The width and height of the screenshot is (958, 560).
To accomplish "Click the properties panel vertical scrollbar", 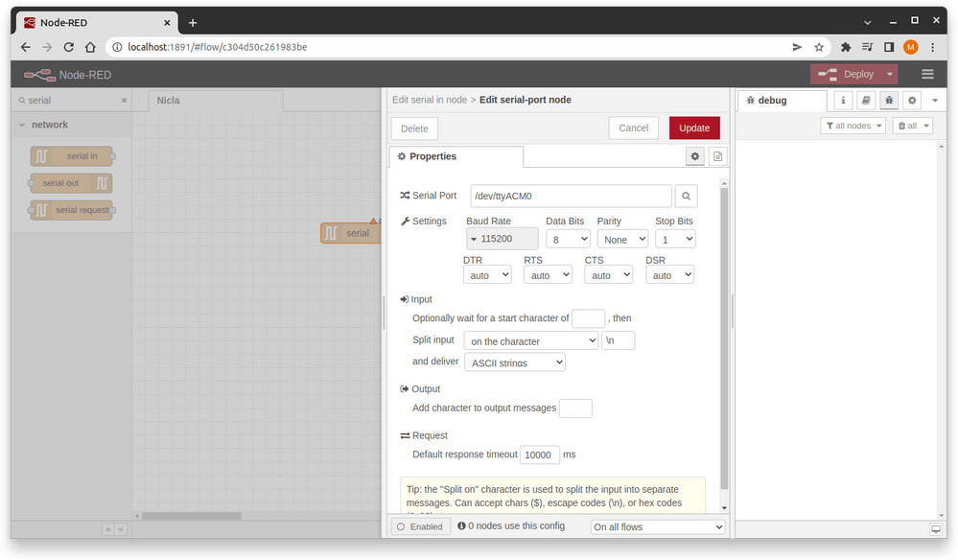I will click(x=724, y=338).
